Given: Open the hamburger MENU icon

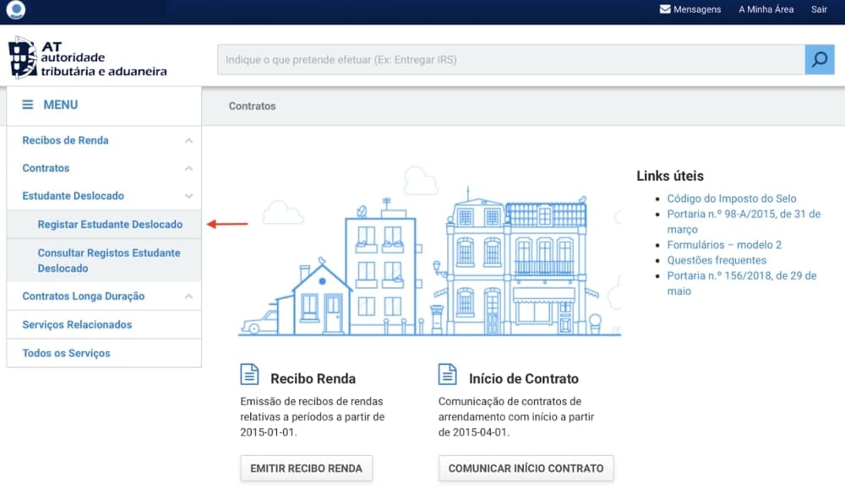Looking at the screenshot, I should 28,105.
